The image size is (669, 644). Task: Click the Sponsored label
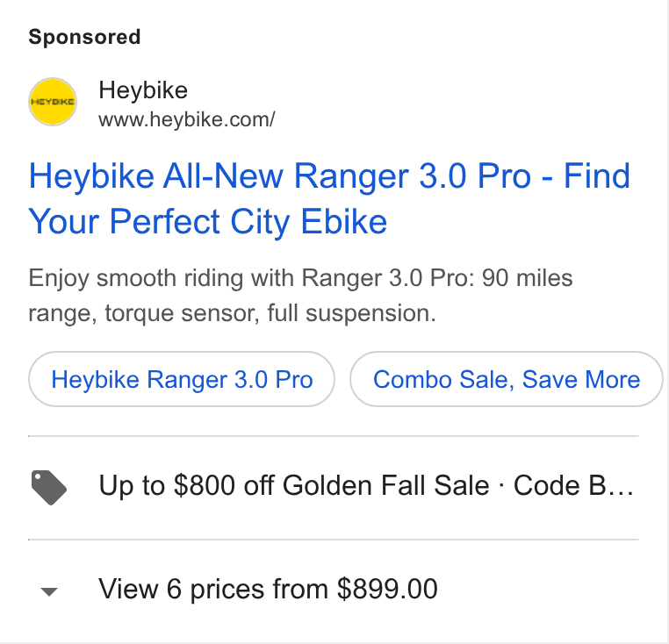(84, 37)
